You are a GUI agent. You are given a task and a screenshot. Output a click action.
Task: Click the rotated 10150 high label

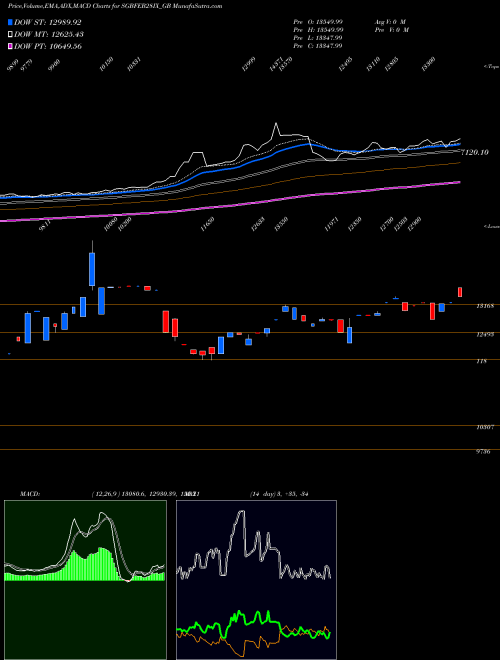click(x=106, y=64)
